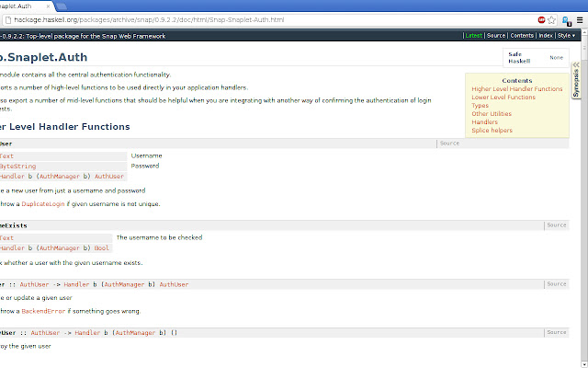Click the blue extension icon beside the star
The width and height of the screenshot is (588, 368).
567,20
